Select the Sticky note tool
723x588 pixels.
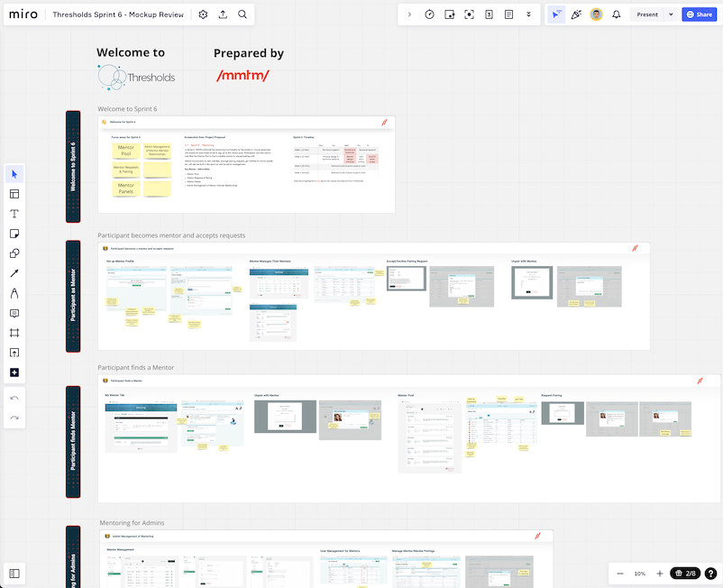14,234
